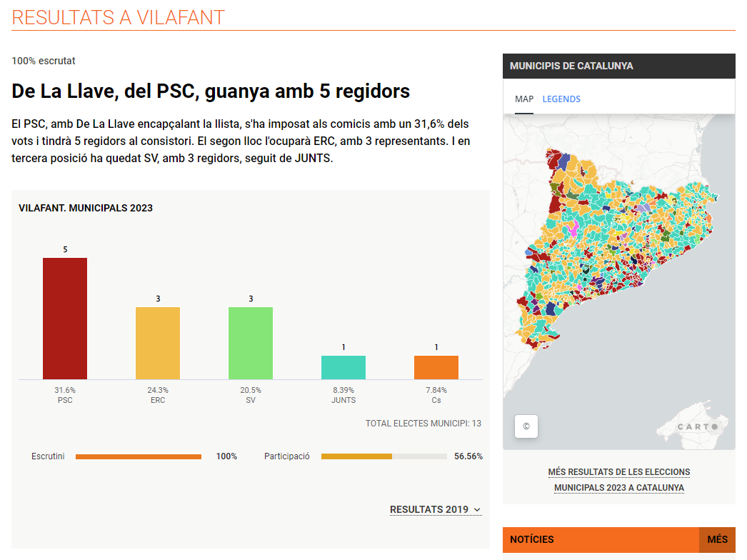Click the Escrutini progress bar

[x=138, y=456]
